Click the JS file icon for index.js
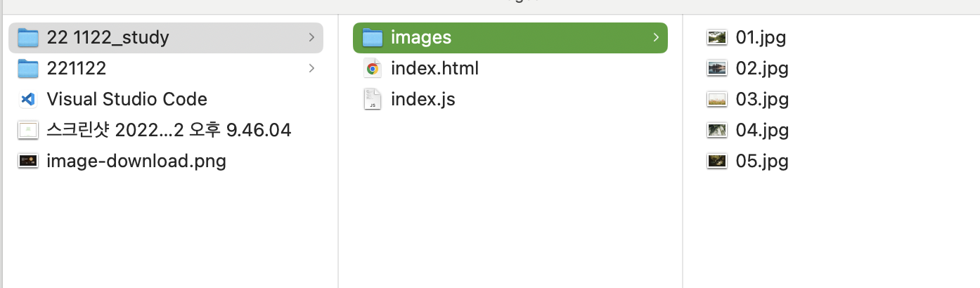The height and width of the screenshot is (288, 980). (373, 99)
